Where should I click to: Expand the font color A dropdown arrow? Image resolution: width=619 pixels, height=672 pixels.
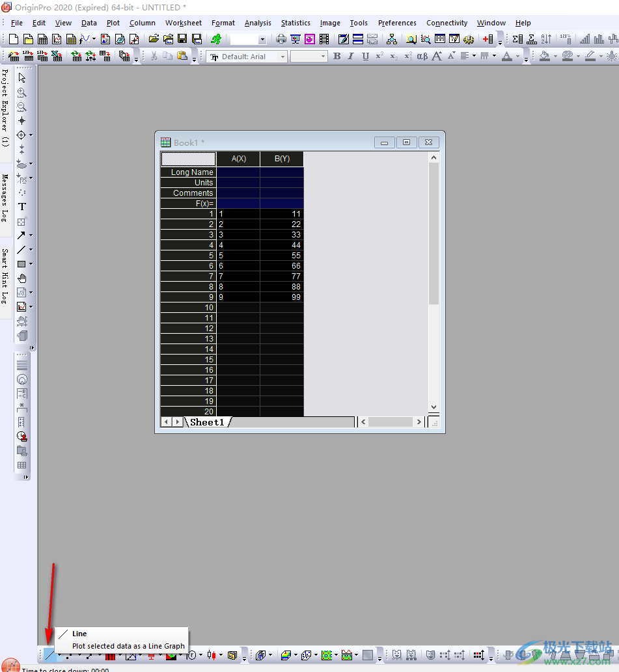click(518, 56)
